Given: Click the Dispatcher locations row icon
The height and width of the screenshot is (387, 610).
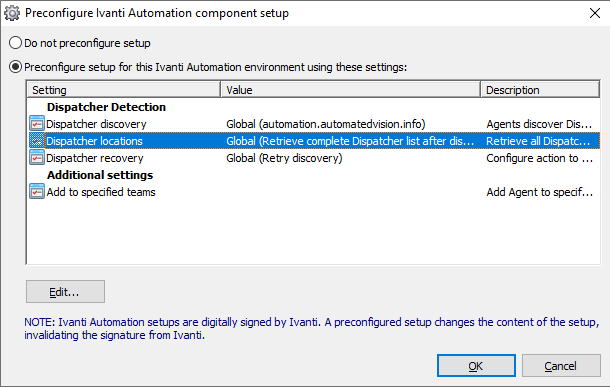Looking at the screenshot, I should (37, 141).
